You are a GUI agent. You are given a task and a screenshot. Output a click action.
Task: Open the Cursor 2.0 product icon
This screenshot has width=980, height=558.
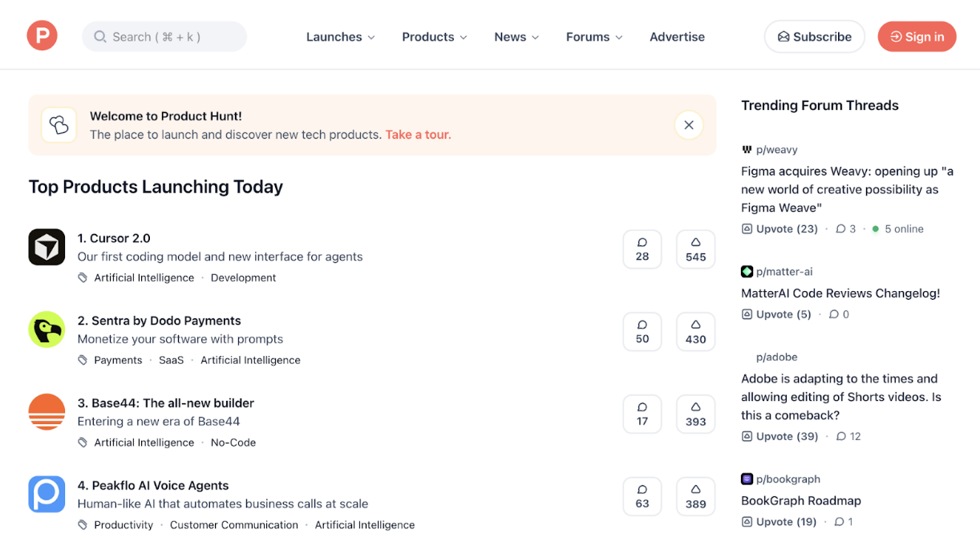click(x=47, y=247)
